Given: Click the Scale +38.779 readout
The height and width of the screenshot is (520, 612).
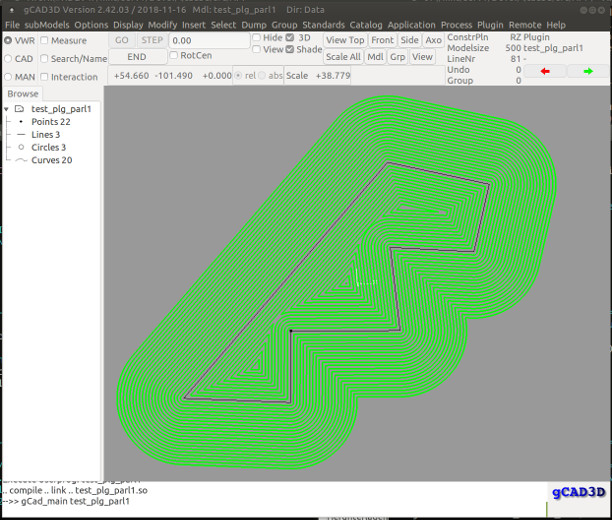Looking at the screenshot, I should 318,76.
